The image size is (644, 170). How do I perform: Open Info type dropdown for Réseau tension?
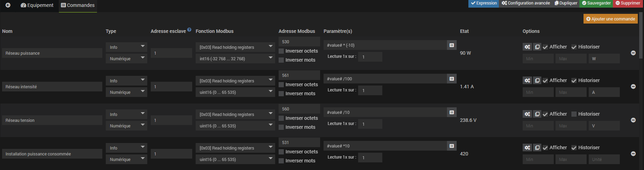[x=126, y=114]
